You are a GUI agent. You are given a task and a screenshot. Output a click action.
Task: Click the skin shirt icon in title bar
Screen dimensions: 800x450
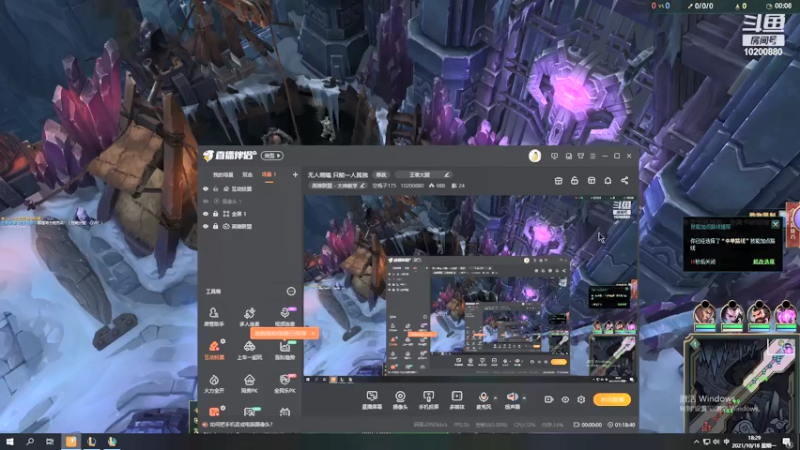pos(581,156)
